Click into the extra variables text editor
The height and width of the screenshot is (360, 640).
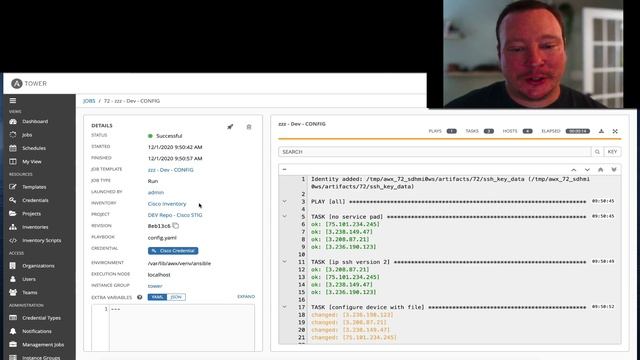click(182, 328)
